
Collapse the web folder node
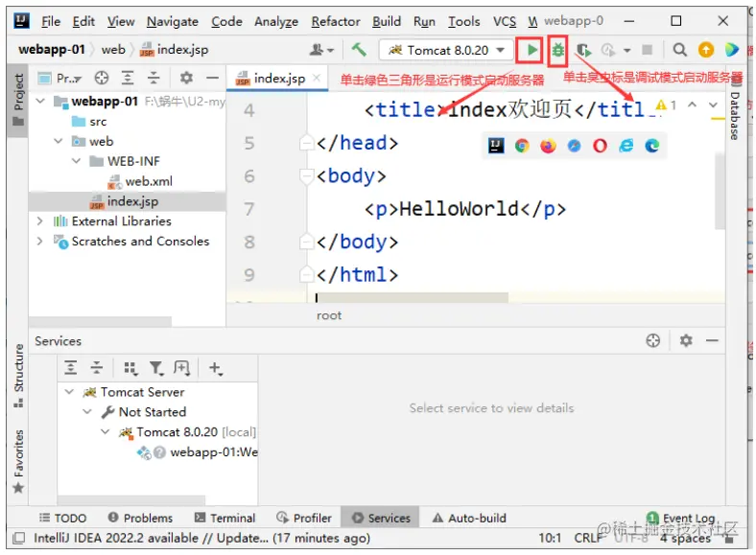coord(58,141)
